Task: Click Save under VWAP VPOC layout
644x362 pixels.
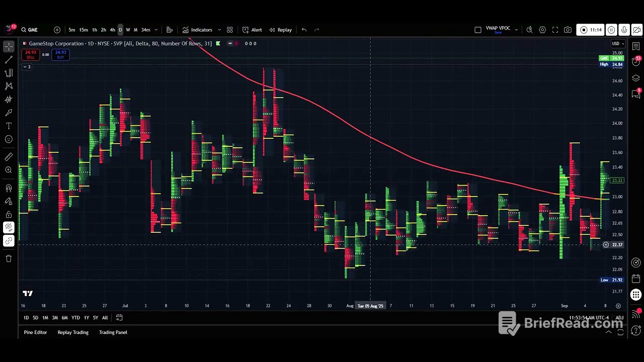Action: coord(498,33)
